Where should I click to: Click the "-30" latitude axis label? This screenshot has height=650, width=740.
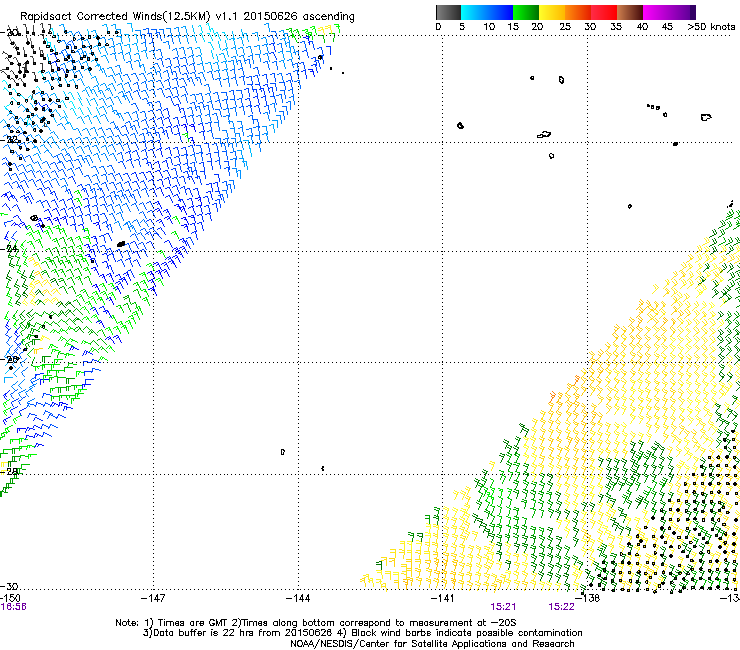click(9, 586)
